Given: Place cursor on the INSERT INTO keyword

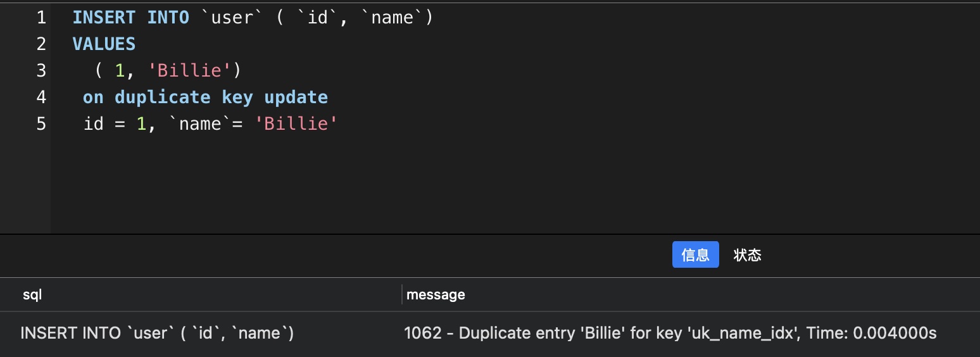Looking at the screenshot, I should pos(130,18).
